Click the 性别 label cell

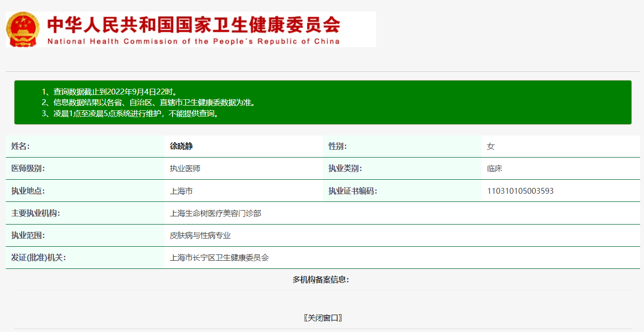(x=402, y=146)
